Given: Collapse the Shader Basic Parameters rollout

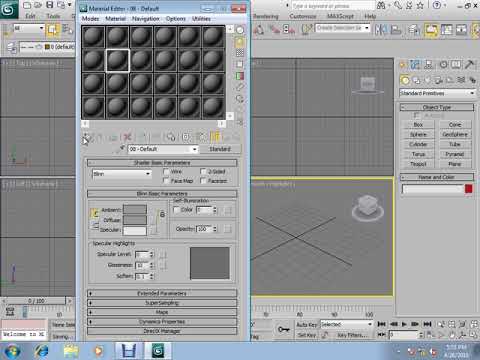Looking at the screenshot, I should 162,163.
